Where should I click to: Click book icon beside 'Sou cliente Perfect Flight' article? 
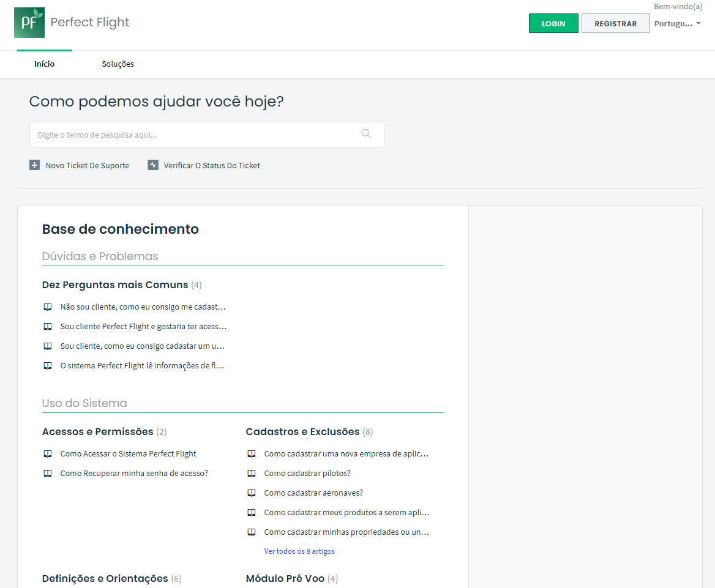tap(47, 326)
